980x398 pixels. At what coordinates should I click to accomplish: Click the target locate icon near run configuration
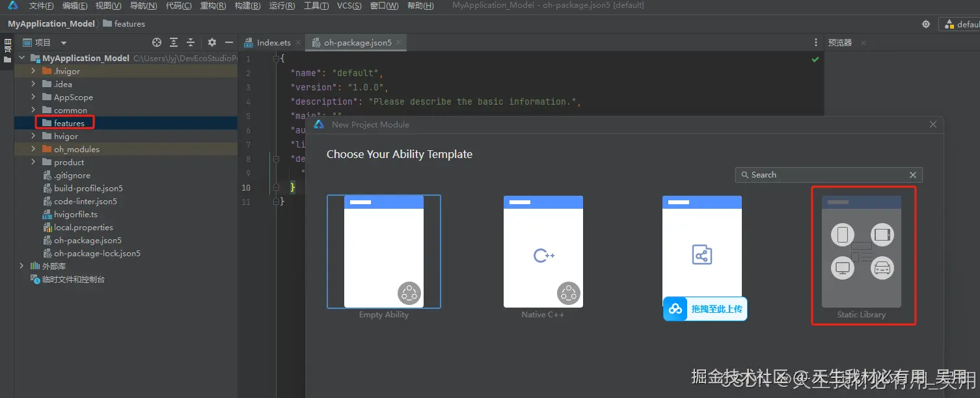coord(926,24)
